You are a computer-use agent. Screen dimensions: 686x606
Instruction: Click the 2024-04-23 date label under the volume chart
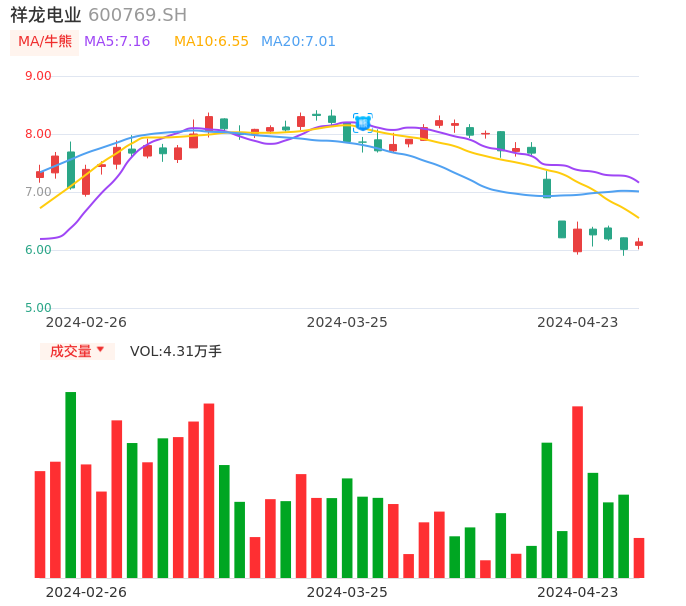[x=578, y=592]
